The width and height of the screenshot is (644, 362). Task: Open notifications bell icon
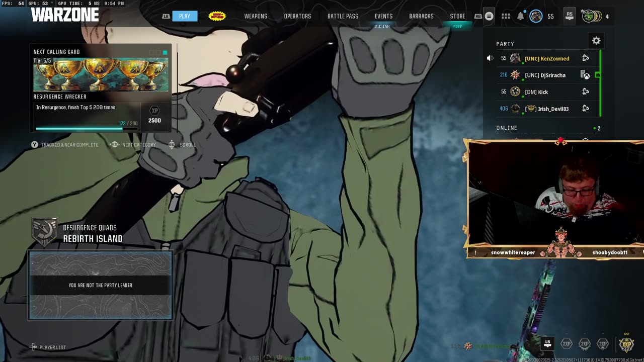(521, 16)
